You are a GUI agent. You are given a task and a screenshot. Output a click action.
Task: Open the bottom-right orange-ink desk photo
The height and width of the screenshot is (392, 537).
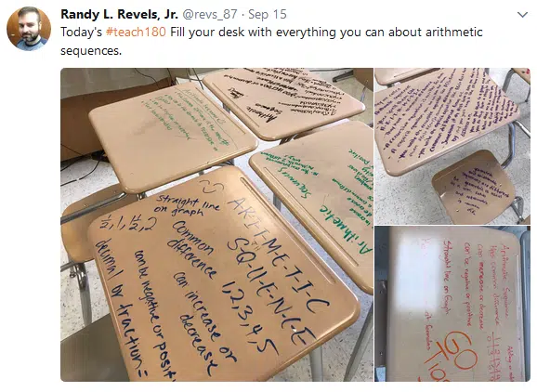pos(452,304)
